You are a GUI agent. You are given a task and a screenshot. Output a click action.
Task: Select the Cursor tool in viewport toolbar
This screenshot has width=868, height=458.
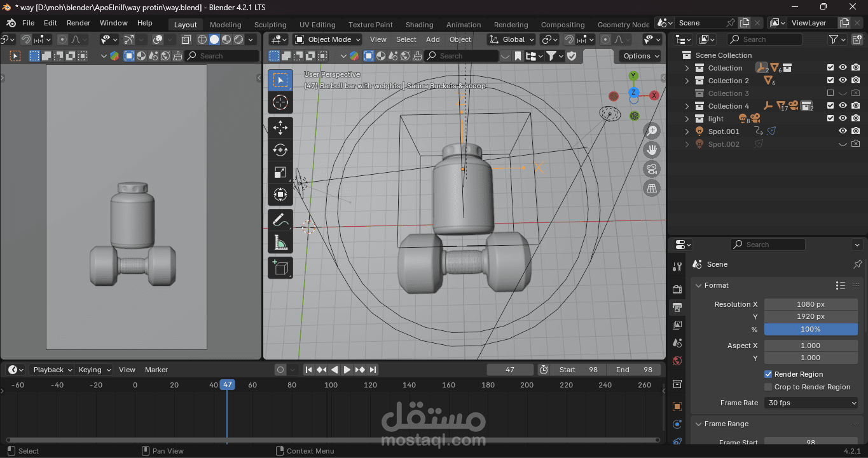pos(280,102)
